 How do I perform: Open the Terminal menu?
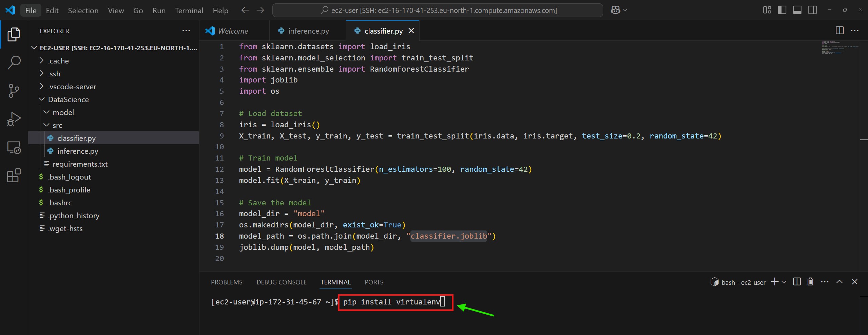click(x=189, y=11)
